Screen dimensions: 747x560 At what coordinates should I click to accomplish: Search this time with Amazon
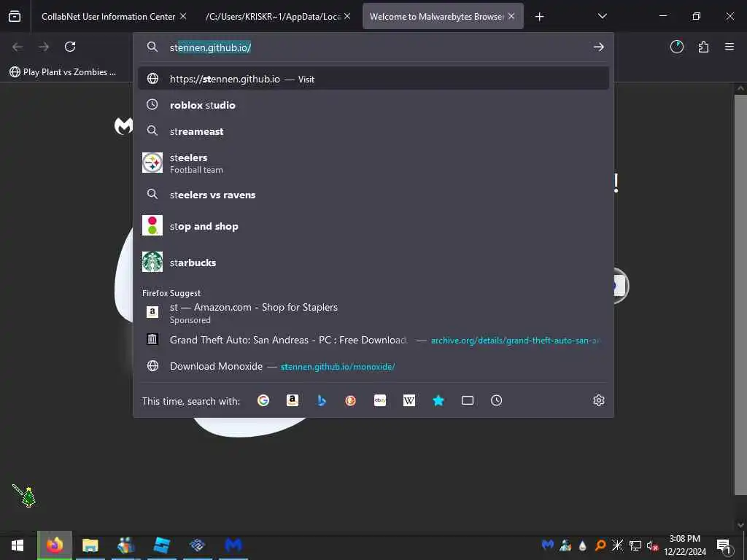point(293,400)
